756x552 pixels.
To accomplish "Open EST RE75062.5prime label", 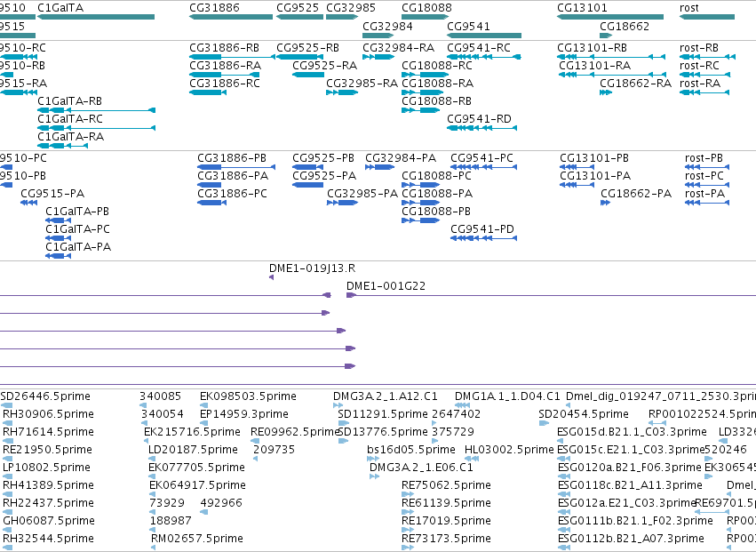I will pyautogui.click(x=447, y=485).
